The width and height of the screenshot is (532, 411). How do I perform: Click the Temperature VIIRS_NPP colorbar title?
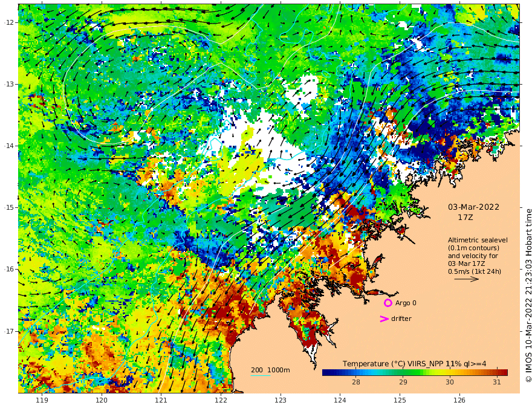click(x=414, y=364)
